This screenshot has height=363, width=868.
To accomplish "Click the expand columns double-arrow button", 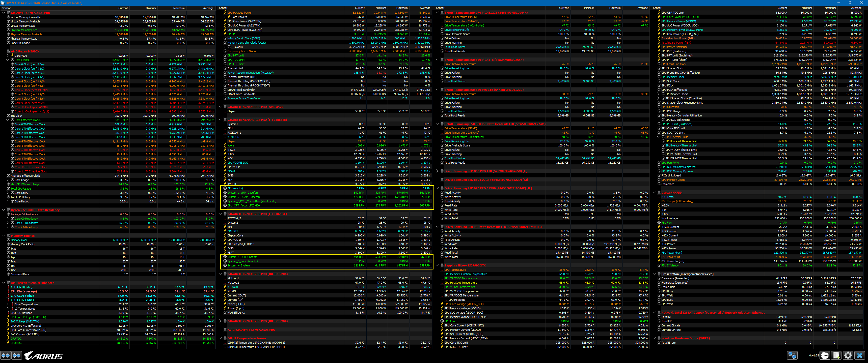I will click(x=6, y=356).
